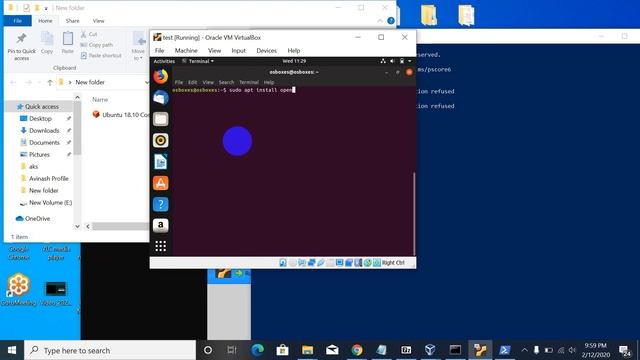
Task: Open the Ubuntu system menu arrow
Action: tap(410, 61)
